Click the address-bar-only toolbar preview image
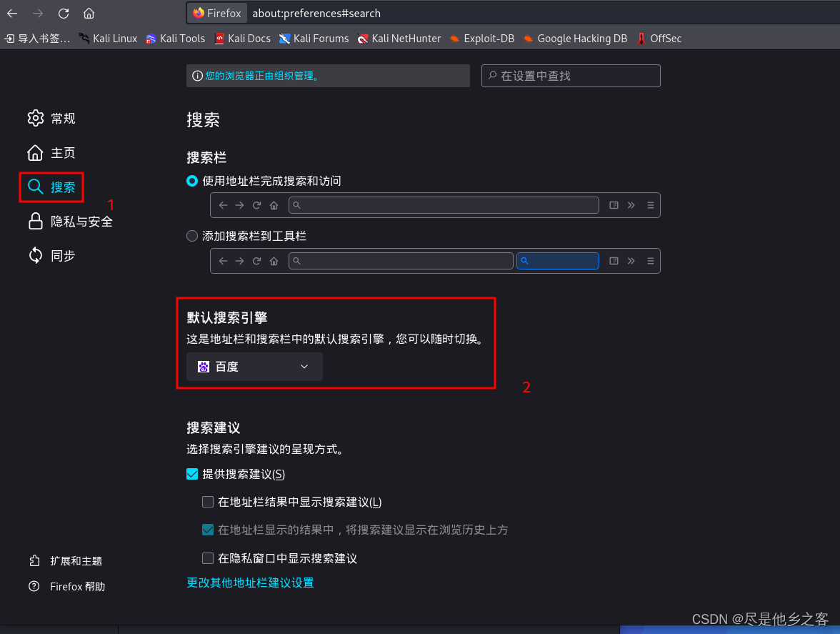Image resolution: width=840 pixels, height=634 pixels. [435, 205]
